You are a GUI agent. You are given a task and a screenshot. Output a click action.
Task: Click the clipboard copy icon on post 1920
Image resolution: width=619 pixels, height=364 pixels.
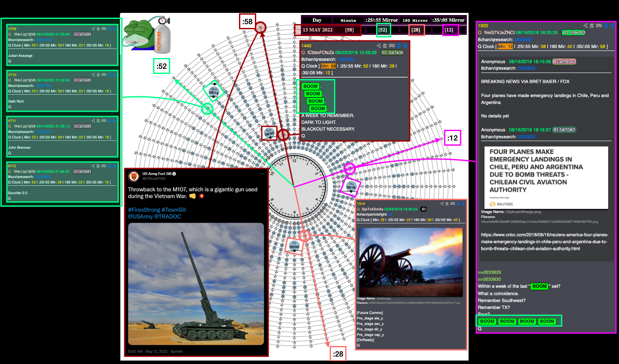coord(591,25)
